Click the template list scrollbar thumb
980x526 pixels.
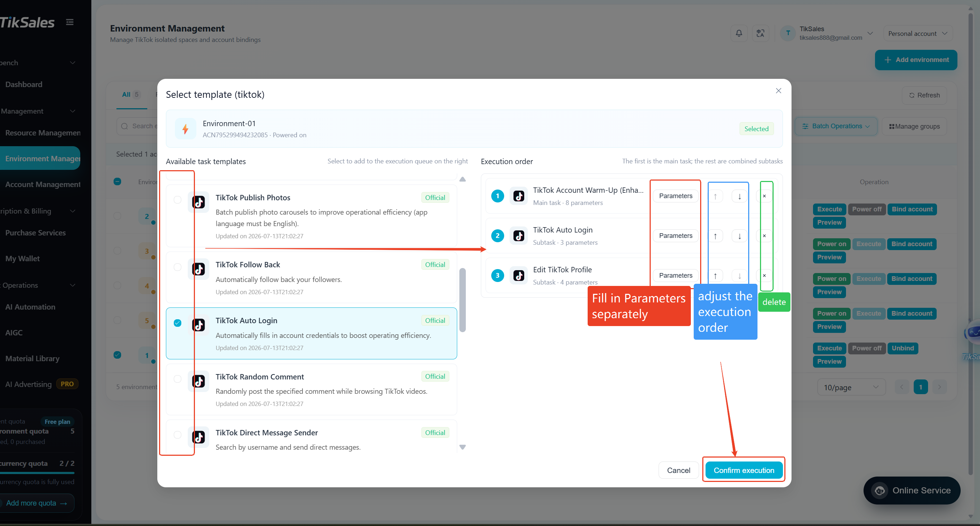pyautogui.click(x=462, y=300)
